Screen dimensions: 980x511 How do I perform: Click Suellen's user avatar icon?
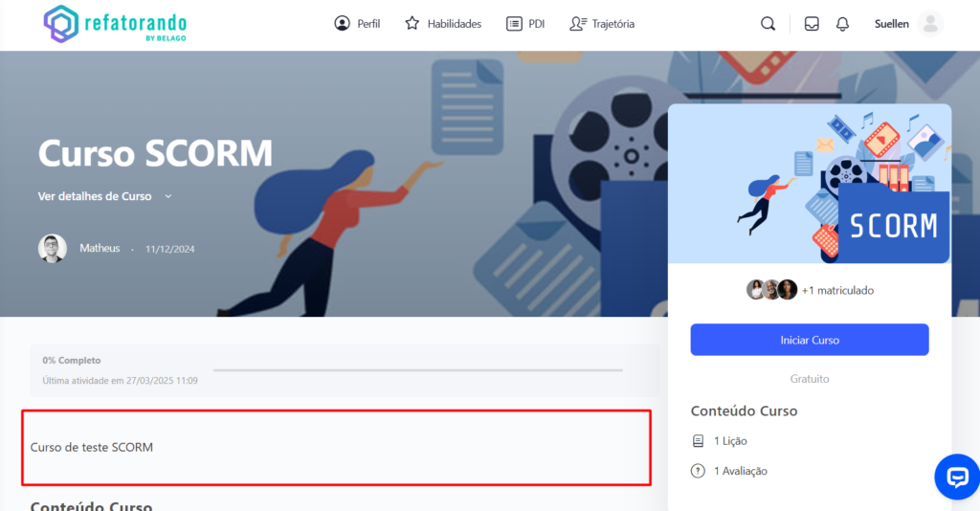(929, 24)
